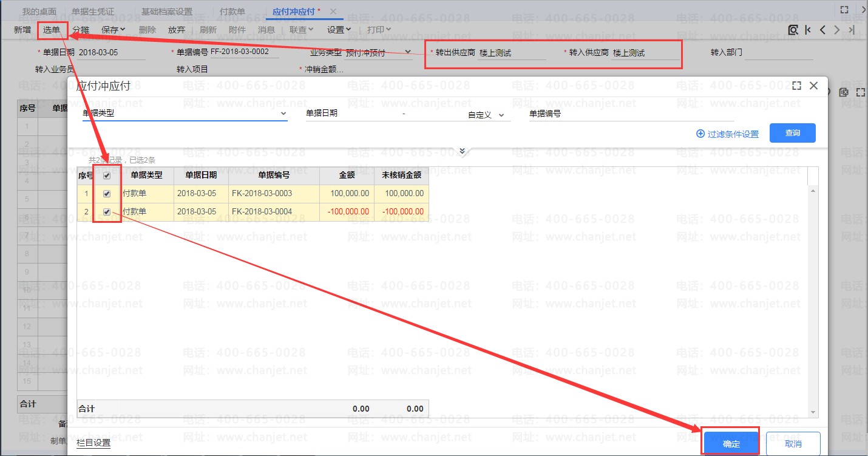Click 刷新 in the toolbar
This screenshot has height=456, width=868.
click(x=208, y=29)
